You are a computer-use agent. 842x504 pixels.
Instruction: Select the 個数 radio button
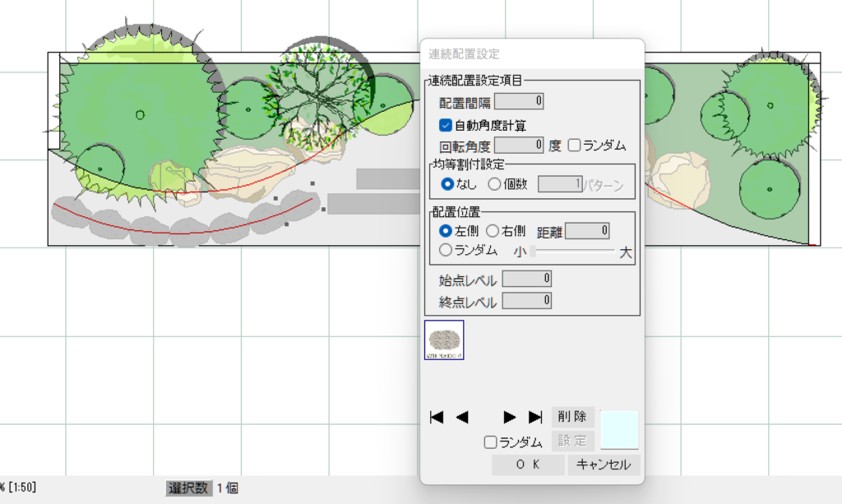(x=495, y=184)
